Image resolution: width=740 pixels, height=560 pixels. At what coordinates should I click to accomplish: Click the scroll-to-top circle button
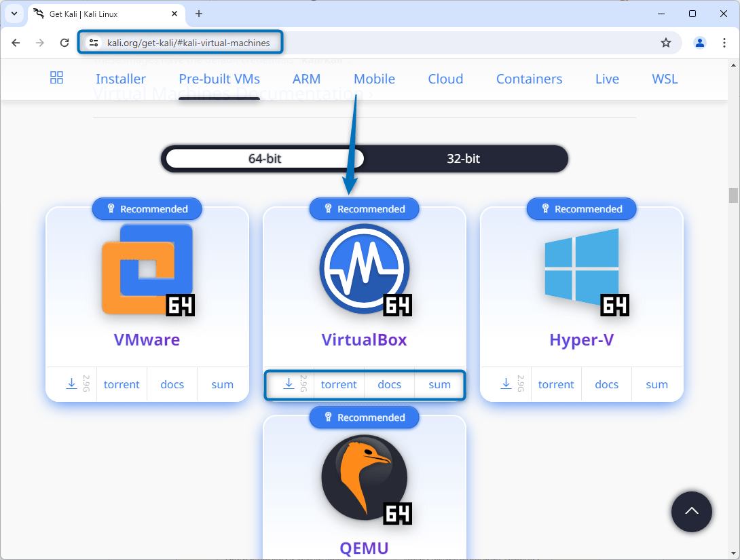pyautogui.click(x=691, y=511)
